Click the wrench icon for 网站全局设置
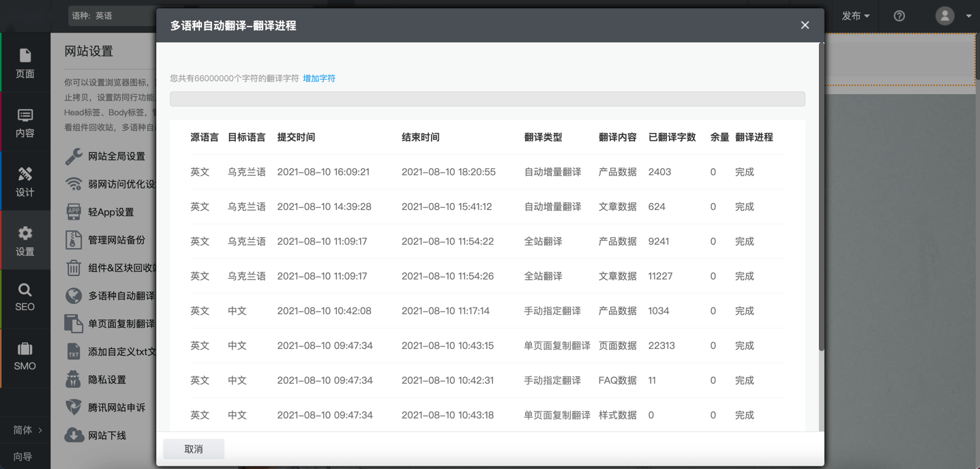The width and height of the screenshot is (980, 469). point(74,156)
